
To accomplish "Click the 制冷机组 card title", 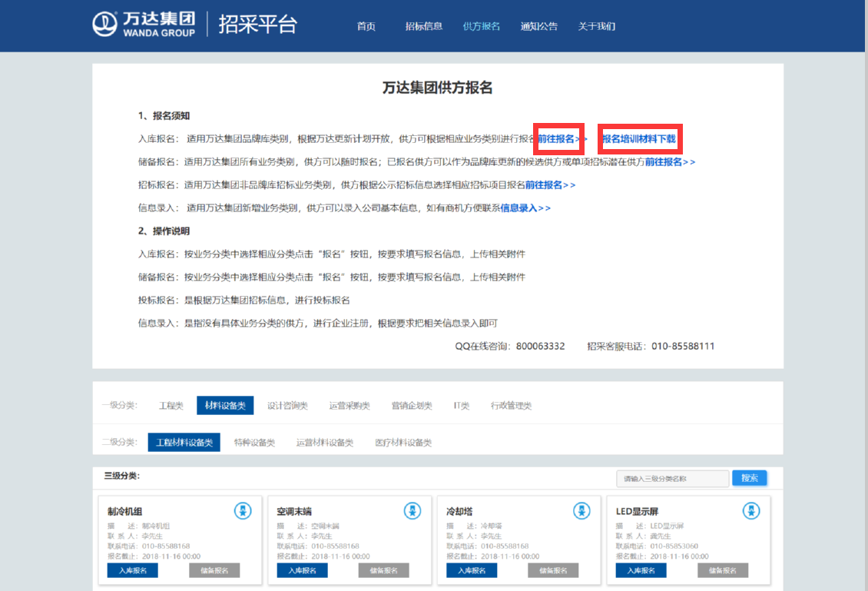I will click(x=125, y=511).
